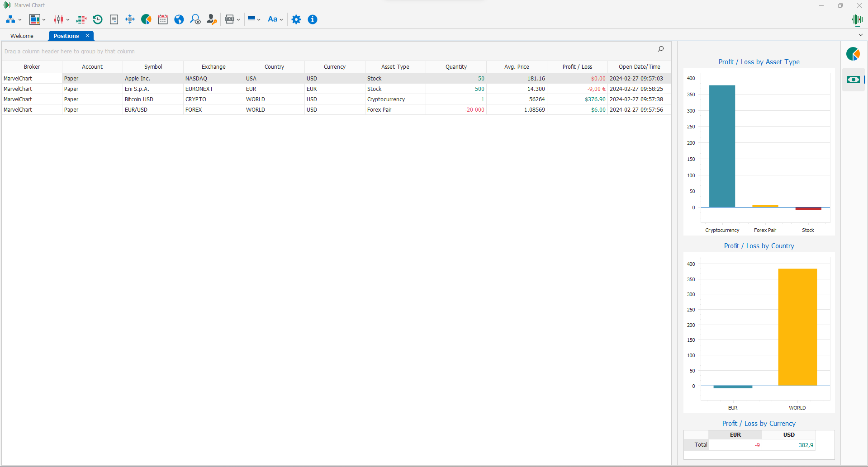Expand the candlestick chart dropdown arrow
The height and width of the screenshot is (467, 868).
pyautogui.click(x=68, y=20)
